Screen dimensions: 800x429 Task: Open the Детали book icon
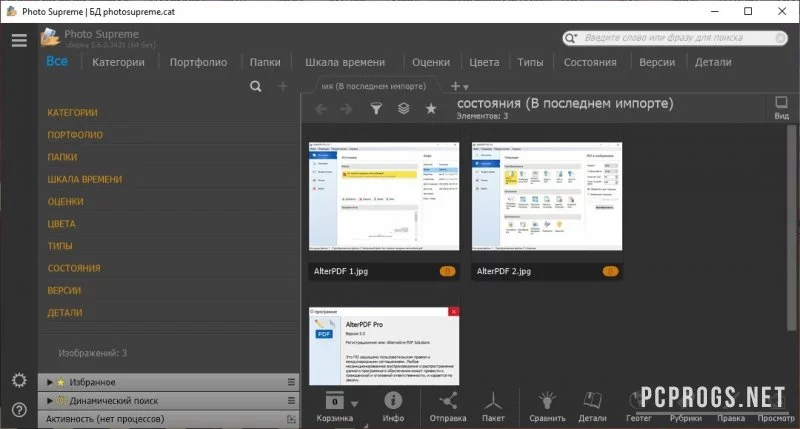[592, 407]
